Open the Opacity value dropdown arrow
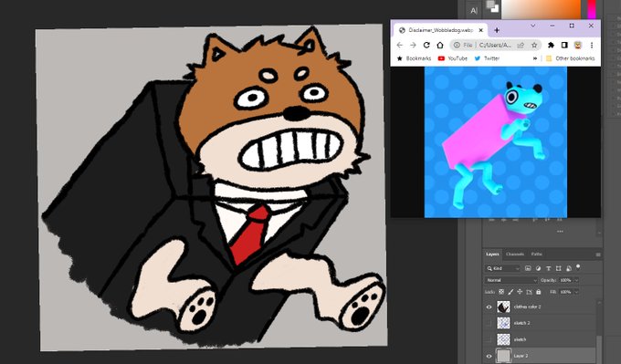Screen dimensions: 621x364 pos(576,280)
